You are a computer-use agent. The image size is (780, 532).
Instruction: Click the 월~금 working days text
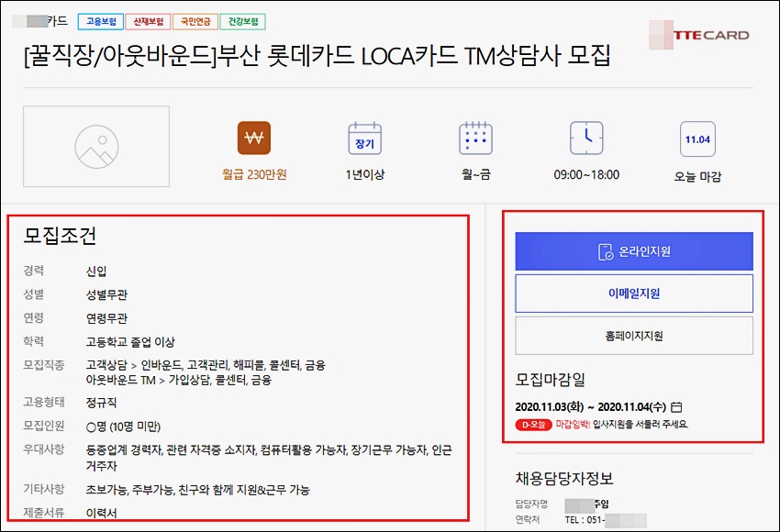[475, 174]
